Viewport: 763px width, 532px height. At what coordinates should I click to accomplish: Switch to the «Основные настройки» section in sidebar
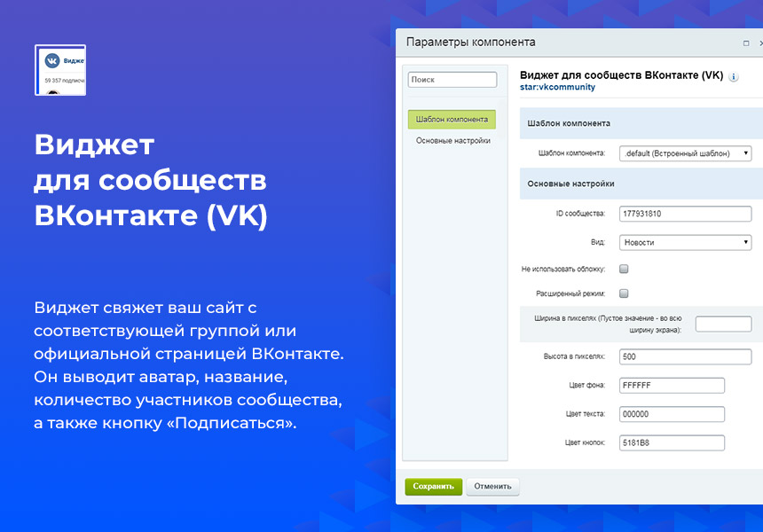[x=451, y=138]
